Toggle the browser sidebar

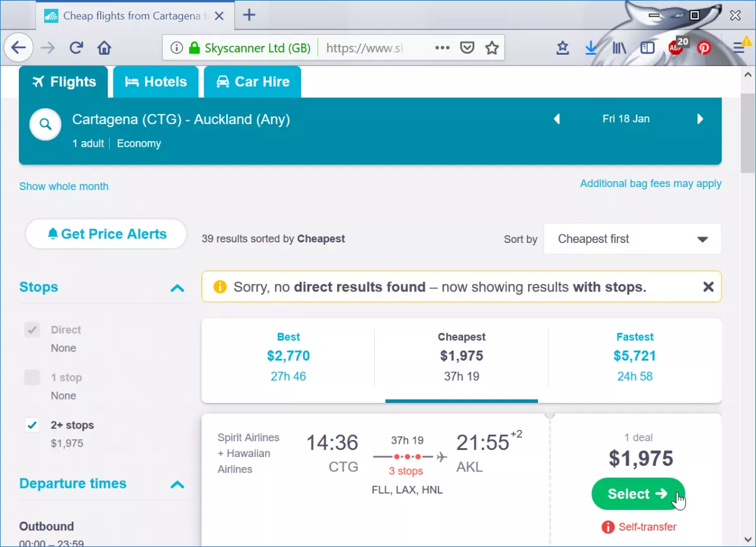(647, 47)
